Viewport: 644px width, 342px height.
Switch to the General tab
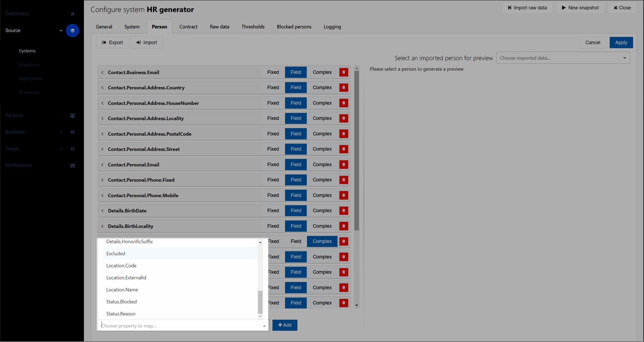(x=104, y=27)
